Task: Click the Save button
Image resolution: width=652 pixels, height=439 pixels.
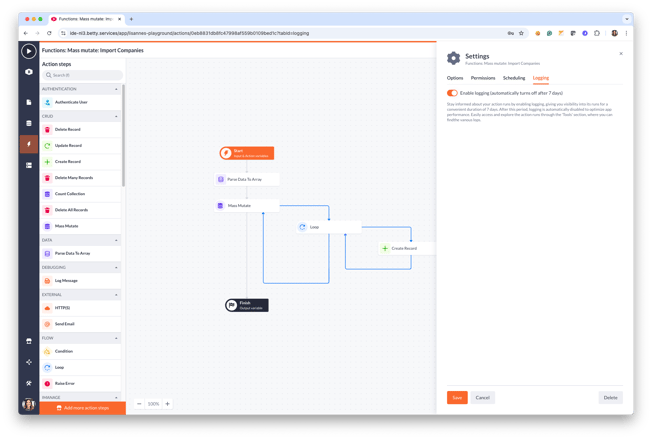Action: coord(457,397)
